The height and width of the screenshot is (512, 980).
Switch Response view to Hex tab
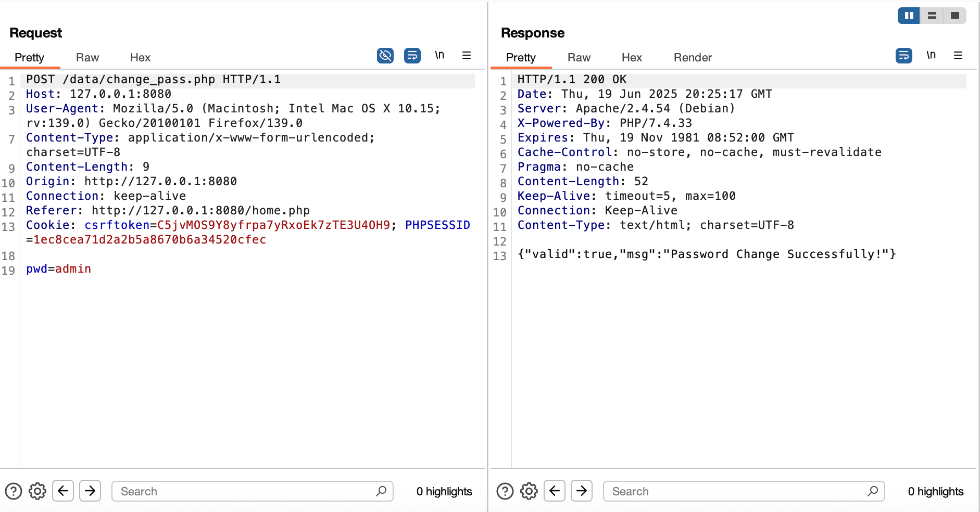point(632,57)
